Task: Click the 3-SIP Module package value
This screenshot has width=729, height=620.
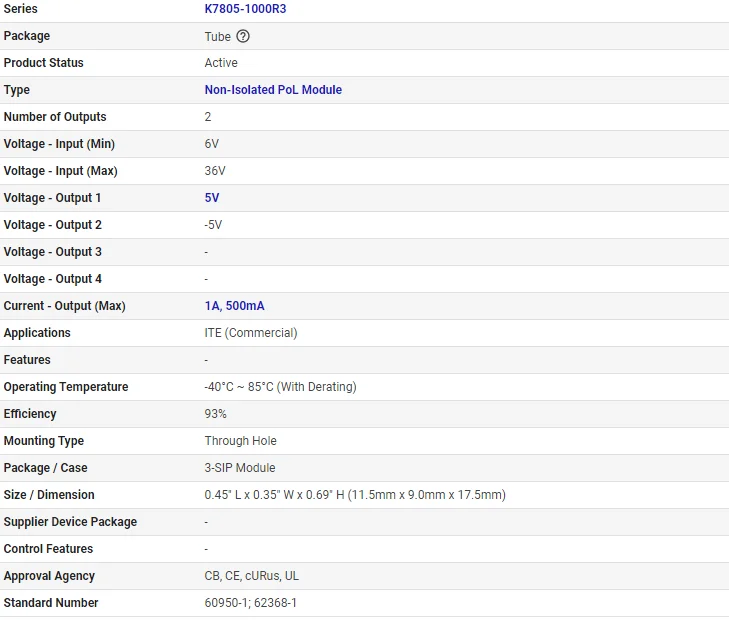Action: click(240, 468)
